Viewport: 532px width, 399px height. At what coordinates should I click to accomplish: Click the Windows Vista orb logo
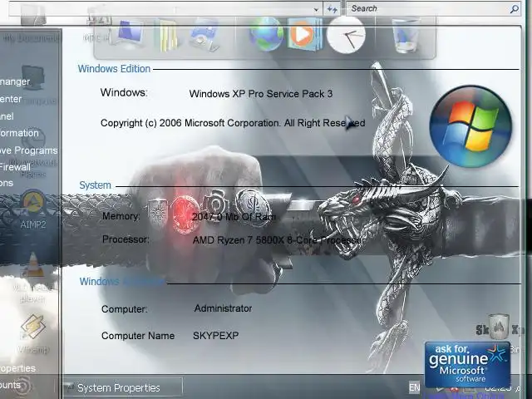(470, 126)
